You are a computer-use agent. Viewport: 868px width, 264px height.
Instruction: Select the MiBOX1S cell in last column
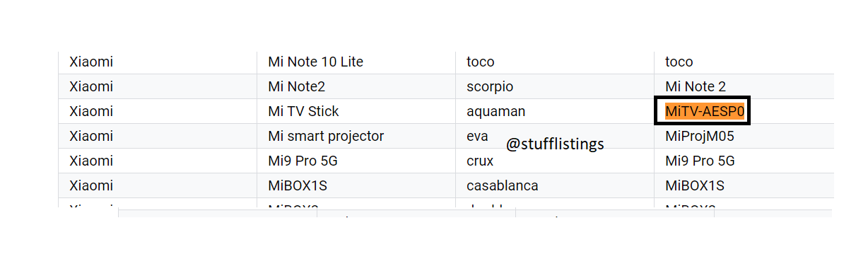[x=744, y=185]
